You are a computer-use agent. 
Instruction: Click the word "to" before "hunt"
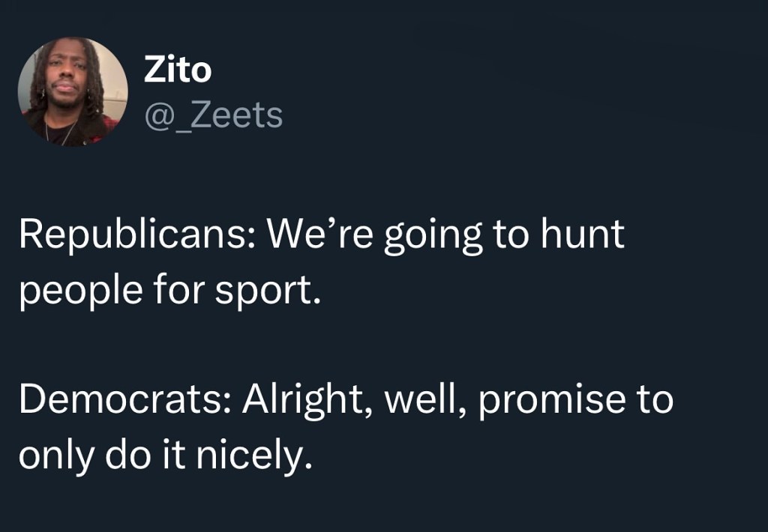(x=507, y=235)
